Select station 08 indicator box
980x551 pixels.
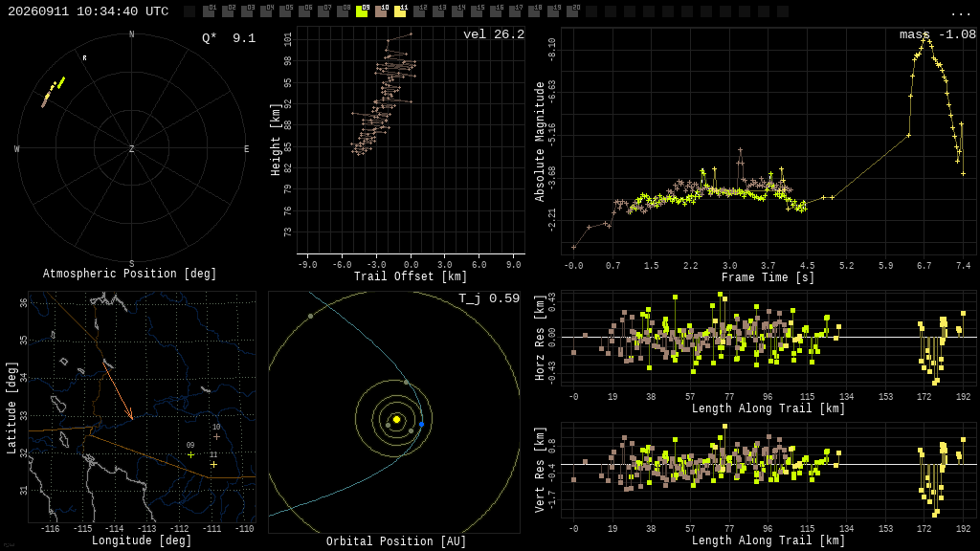[343, 11]
